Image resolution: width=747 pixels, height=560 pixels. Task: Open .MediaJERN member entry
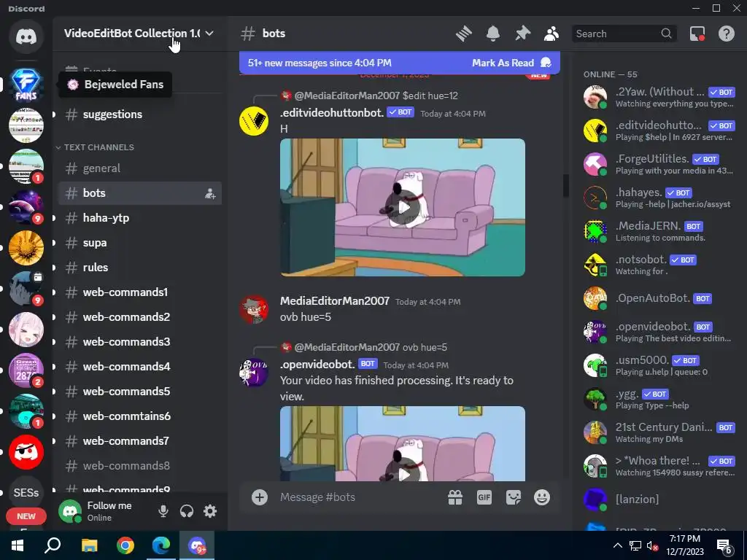coord(659,231)
